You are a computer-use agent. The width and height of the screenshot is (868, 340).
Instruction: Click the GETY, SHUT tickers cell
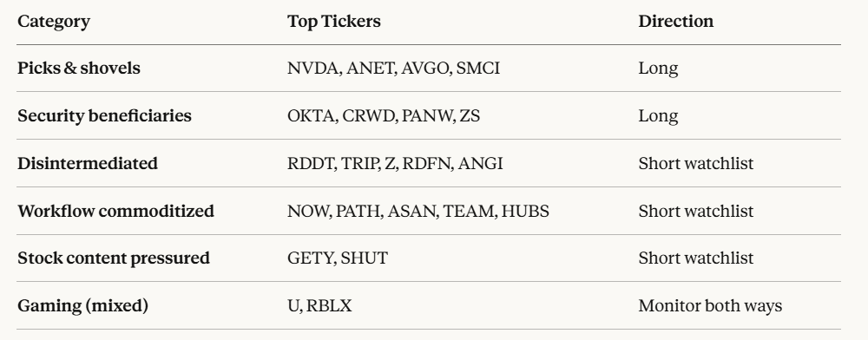pos(338,258)
